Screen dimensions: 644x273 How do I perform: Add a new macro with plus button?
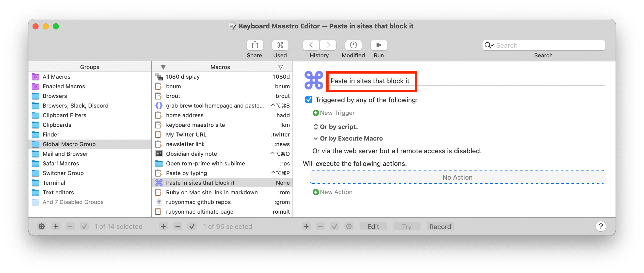[x=164, y=226]
